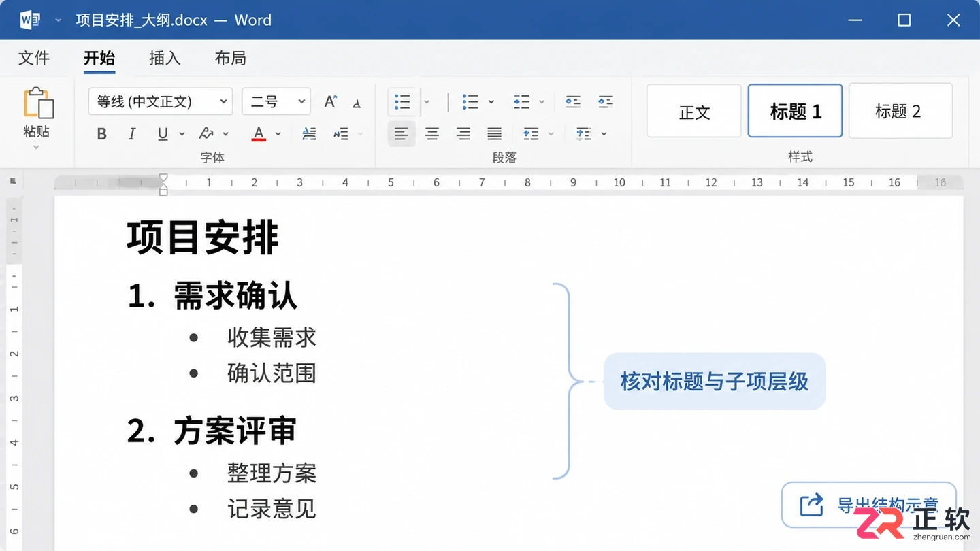
Task: Click the vertical ruler on the left
Action: pos(14,373)
